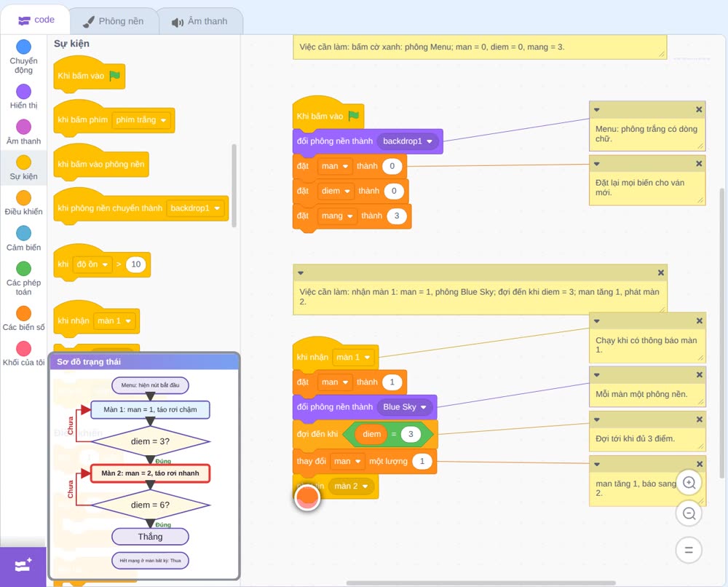Collapse the 'Menu: phông trắng' comment
728x587 pixels.
597,110
